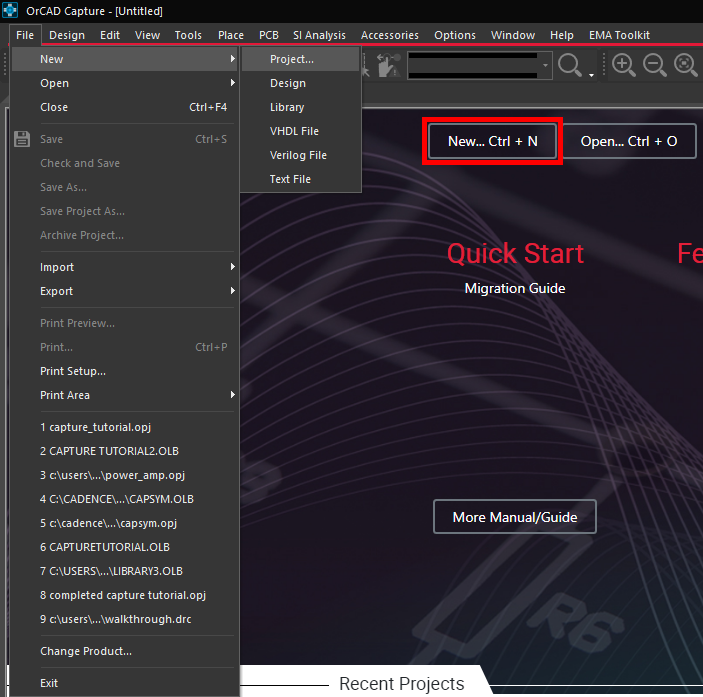
Task: Open the SI Analysis menu
Action: 319,35
